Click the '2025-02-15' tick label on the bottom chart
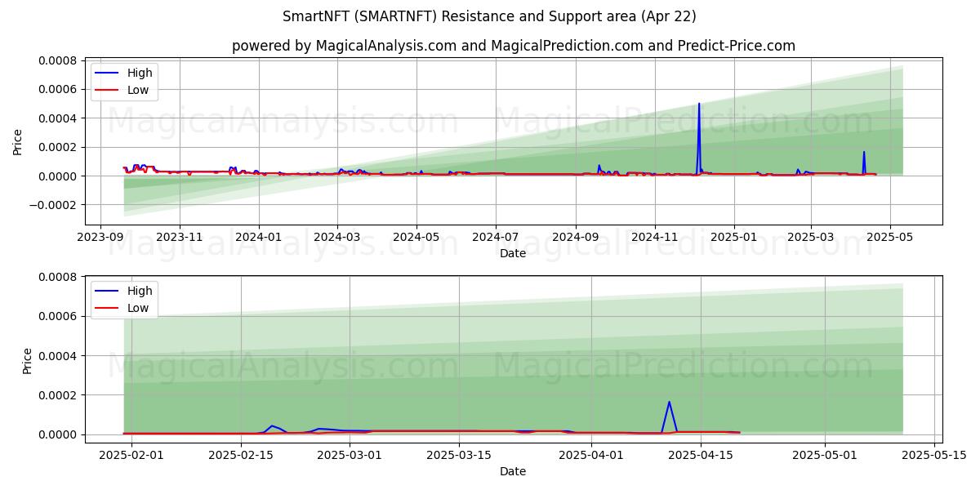 click(x=241, y=455)
